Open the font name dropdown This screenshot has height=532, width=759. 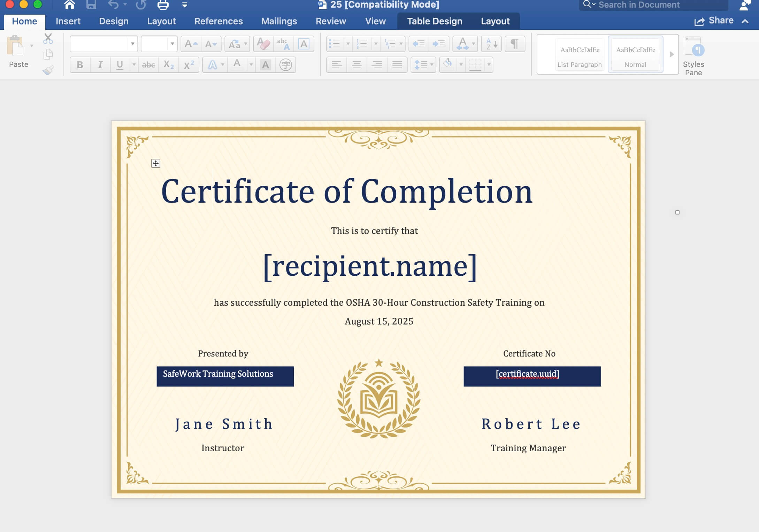point(132,44)
